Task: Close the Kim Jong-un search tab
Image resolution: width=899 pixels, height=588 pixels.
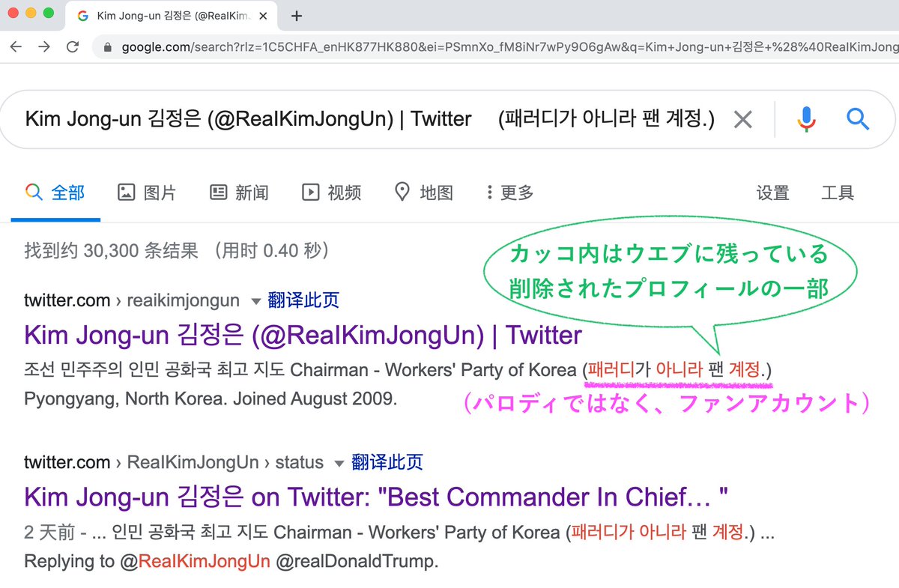Action: (262, 16)
